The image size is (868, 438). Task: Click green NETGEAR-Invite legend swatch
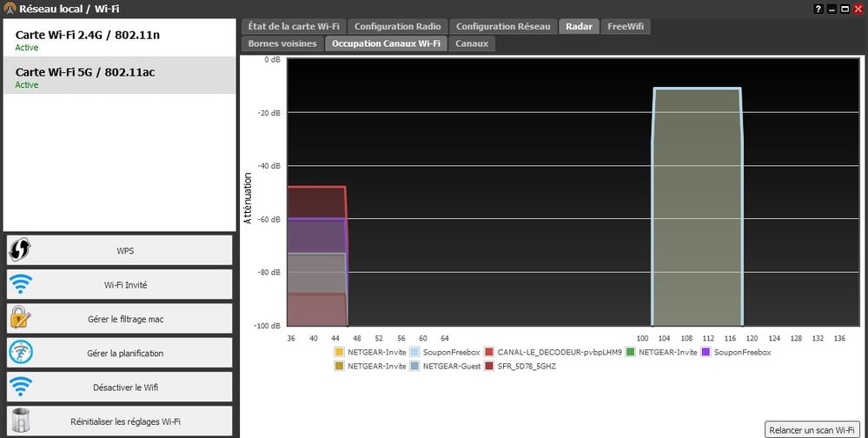coord(630,352)
